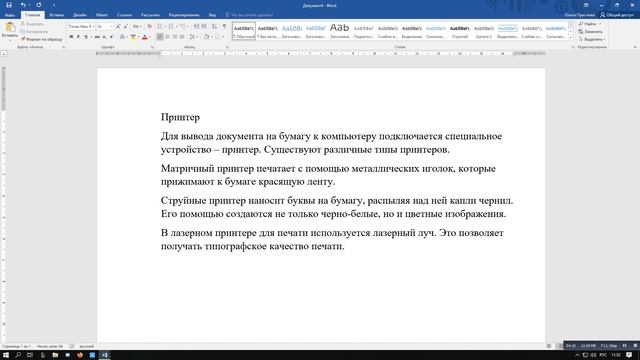Screen dimensions: 640x360
Task: Center align the text
Action: point(167,37)
